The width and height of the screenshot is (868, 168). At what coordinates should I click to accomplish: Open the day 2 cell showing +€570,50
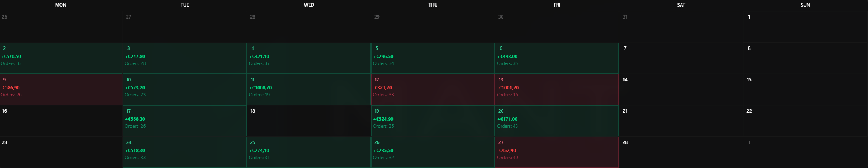(61, 58)
